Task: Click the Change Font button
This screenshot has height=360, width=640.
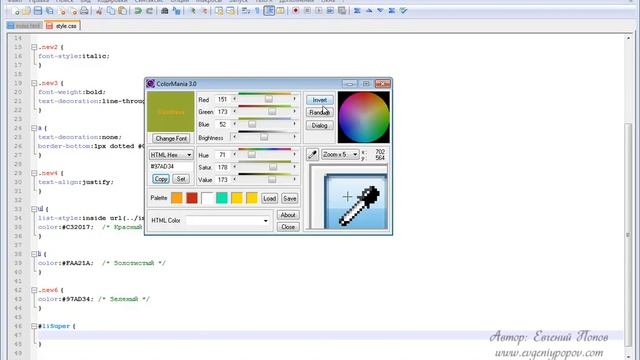Action: (x=171, y=139)
